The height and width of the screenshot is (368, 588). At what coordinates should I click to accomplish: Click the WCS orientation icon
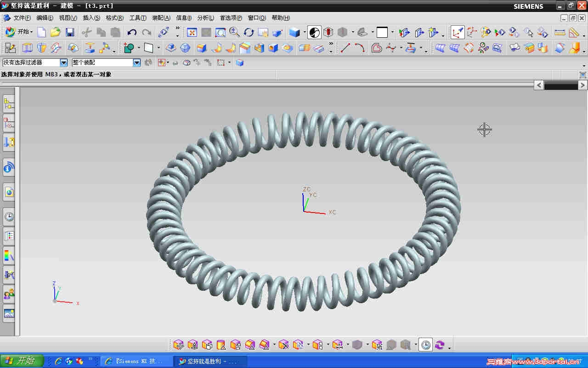click(472, 32)
